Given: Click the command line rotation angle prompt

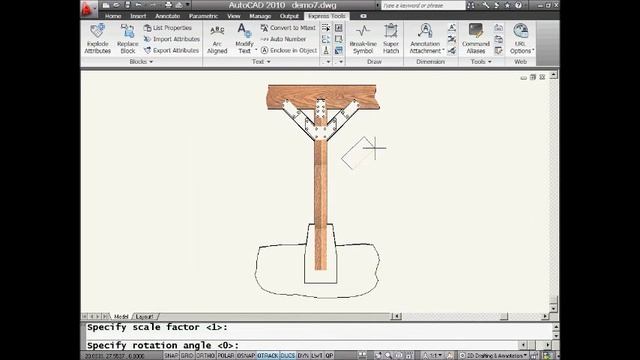Looking at the screenshot, I should [163, 345].
